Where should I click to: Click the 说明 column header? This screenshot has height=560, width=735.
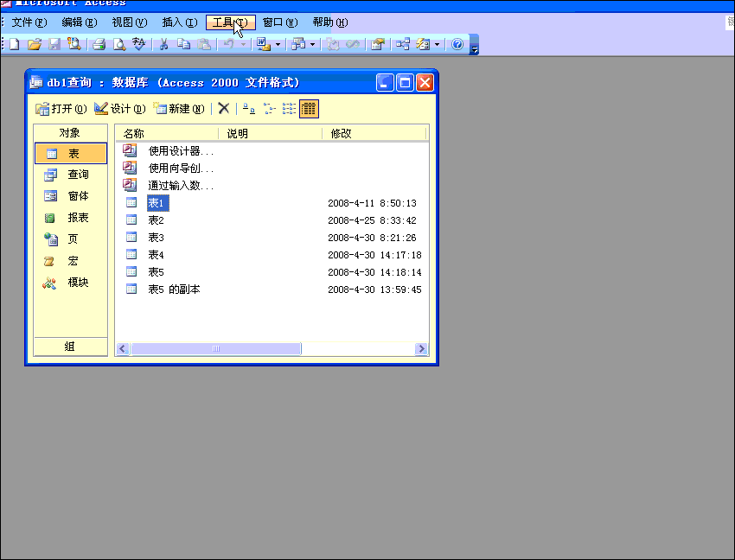(271, 134)
